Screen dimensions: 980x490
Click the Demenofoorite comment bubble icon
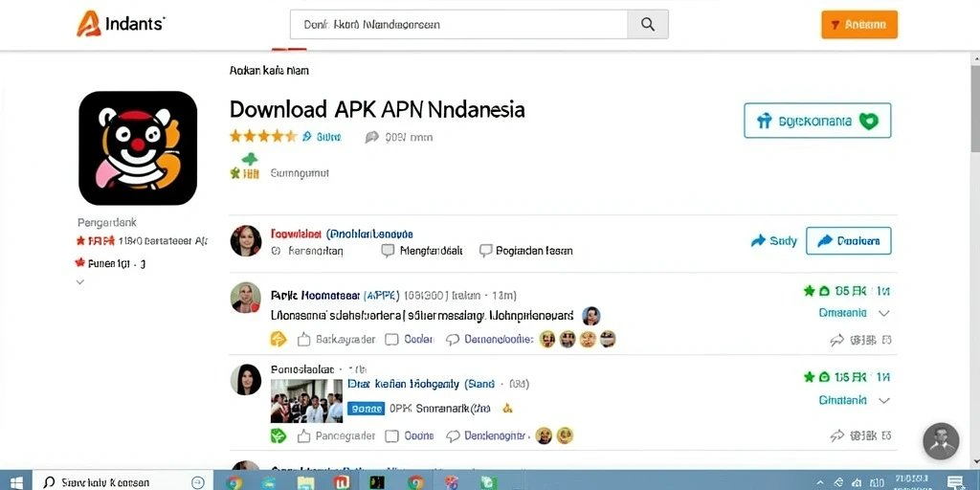pos(453,340)
